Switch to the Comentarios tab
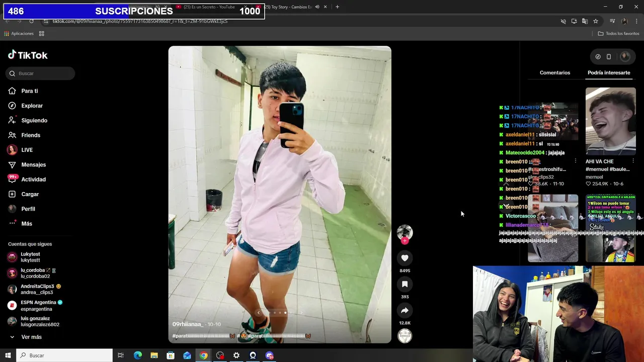This screenshot has width=644, height=362. (x=555, y=73)
